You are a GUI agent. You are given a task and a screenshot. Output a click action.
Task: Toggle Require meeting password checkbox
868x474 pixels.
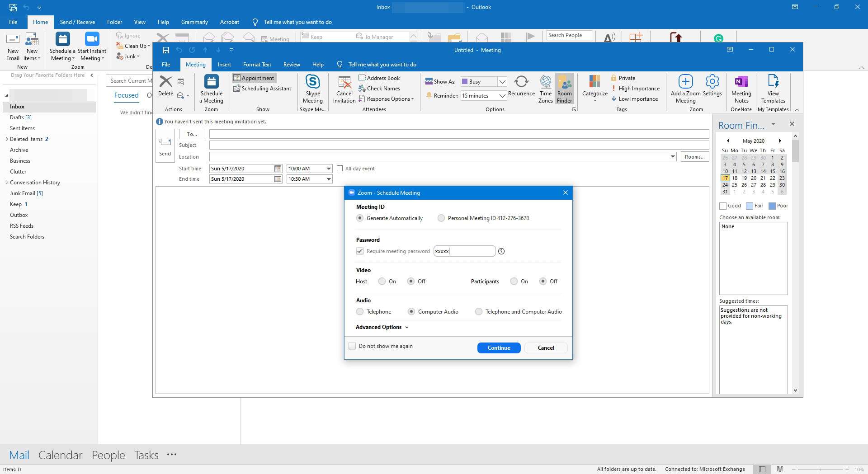point(359,251)
